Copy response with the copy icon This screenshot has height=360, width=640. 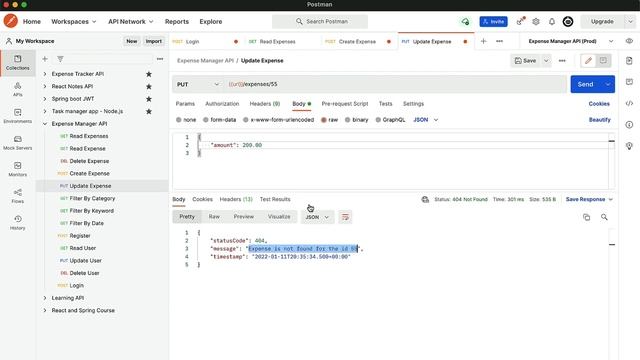587,217
